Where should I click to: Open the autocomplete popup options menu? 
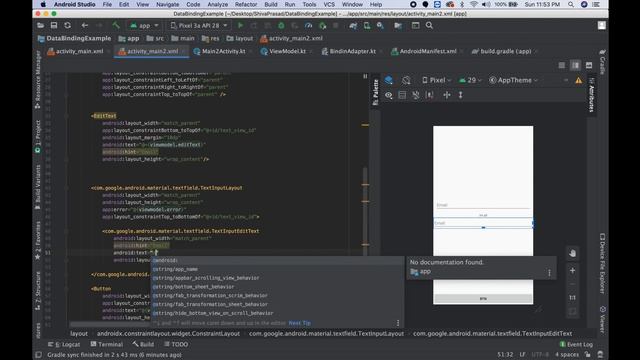tap(398, 323)
